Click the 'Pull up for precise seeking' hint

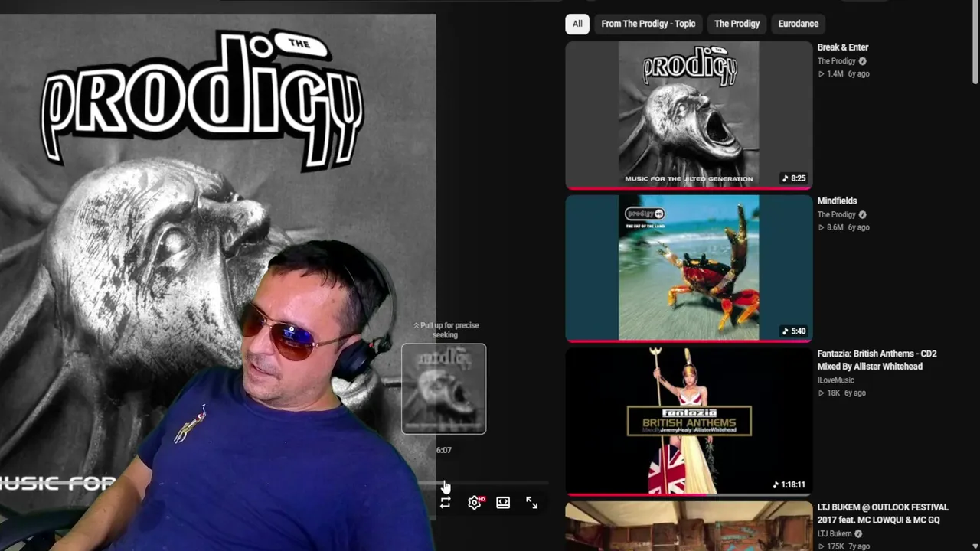pos(446,330)
